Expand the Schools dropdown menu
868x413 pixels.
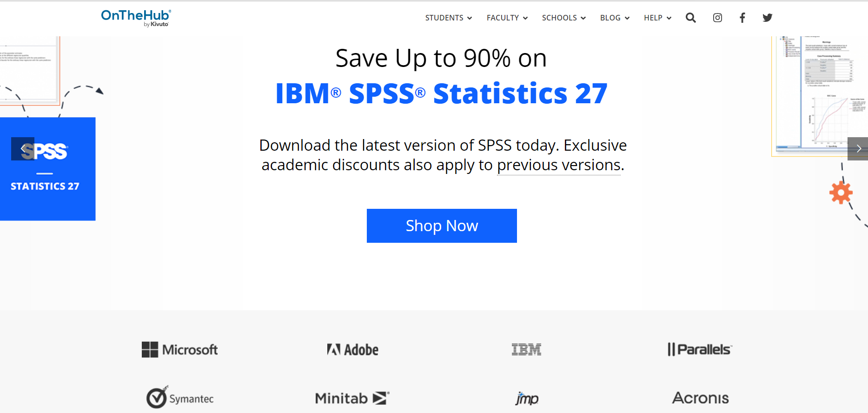tap(564, 18)
